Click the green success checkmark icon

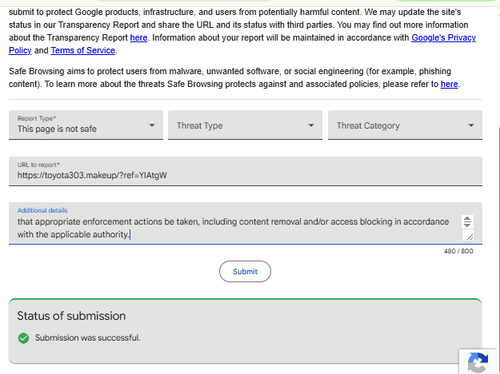pyautogui.click(x=23, y=338)
